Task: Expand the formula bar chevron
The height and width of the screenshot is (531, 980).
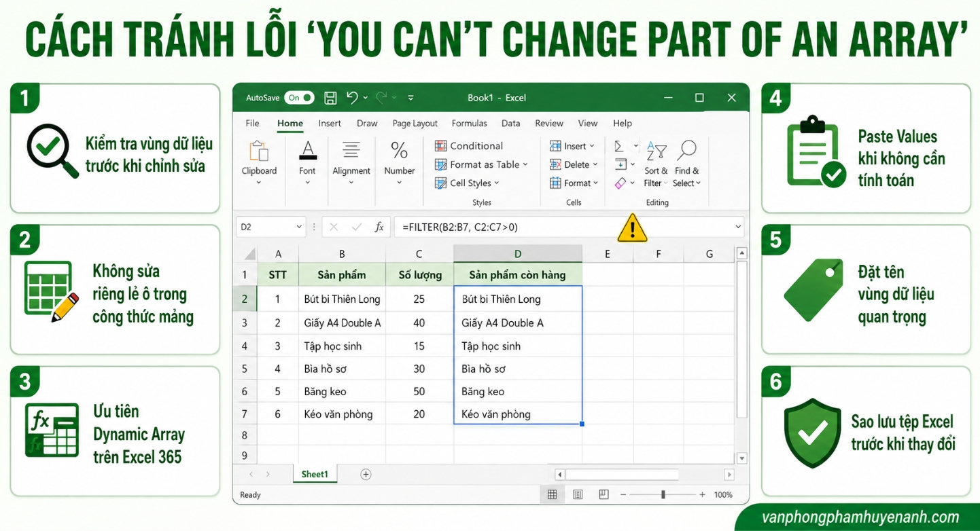Action: pyautogui.click(x=738, y=227)
